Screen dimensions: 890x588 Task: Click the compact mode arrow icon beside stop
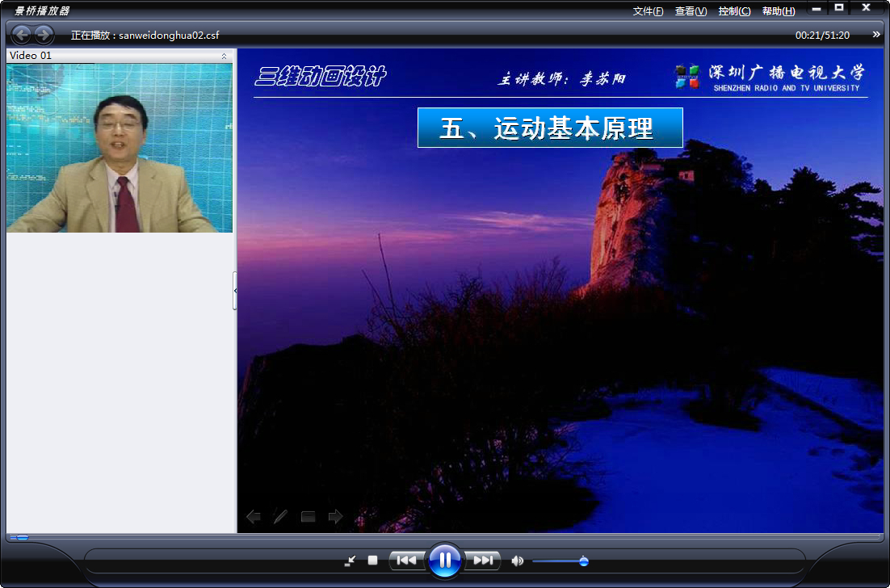coord(351,561)
